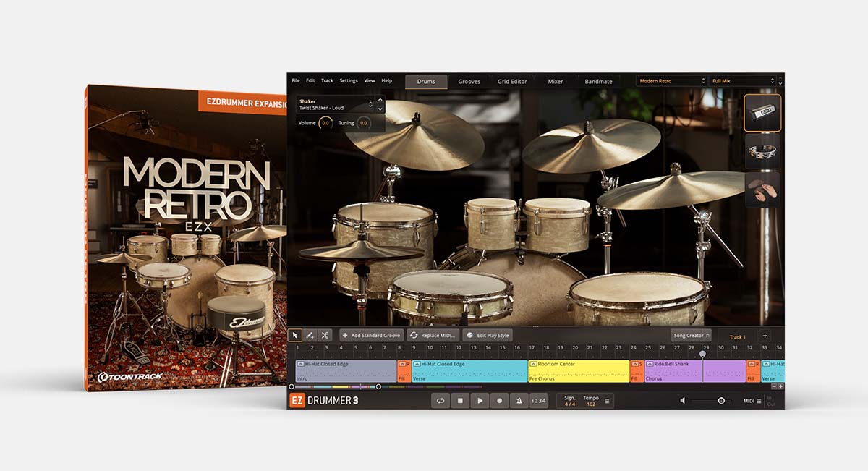Select the yellow Pre Chorus block
This screenshot has height=471, width=868.
point(578,370)
